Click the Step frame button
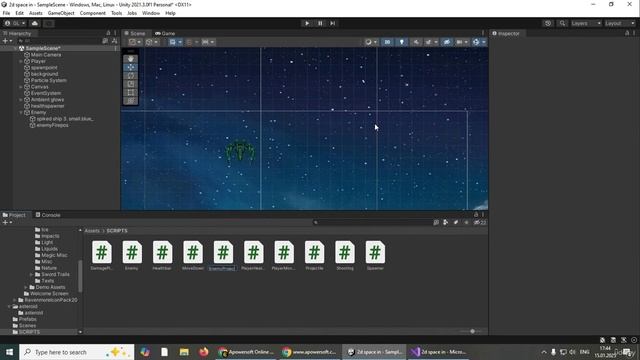Viewport: 640px width, 360px height. (333, 23)
